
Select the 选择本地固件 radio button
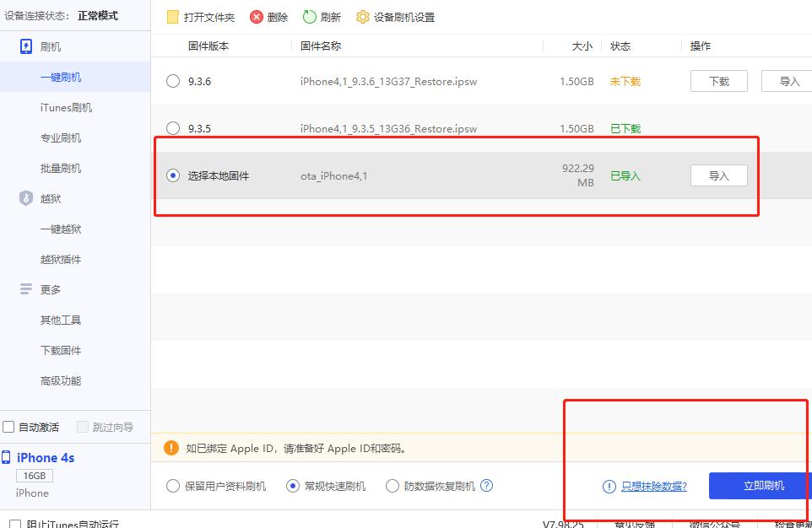pyautogui.click(x=173, y=175)
